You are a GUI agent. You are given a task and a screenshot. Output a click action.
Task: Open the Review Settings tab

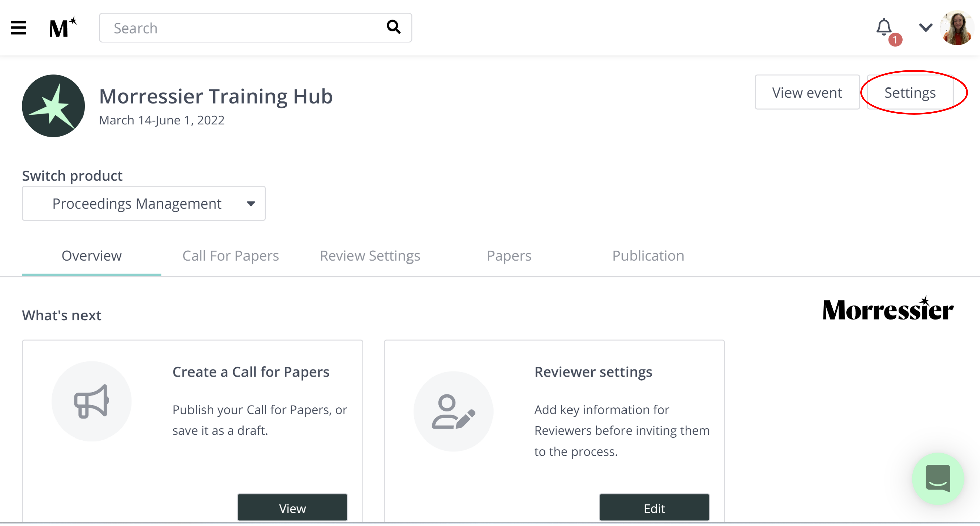point(370,256)
